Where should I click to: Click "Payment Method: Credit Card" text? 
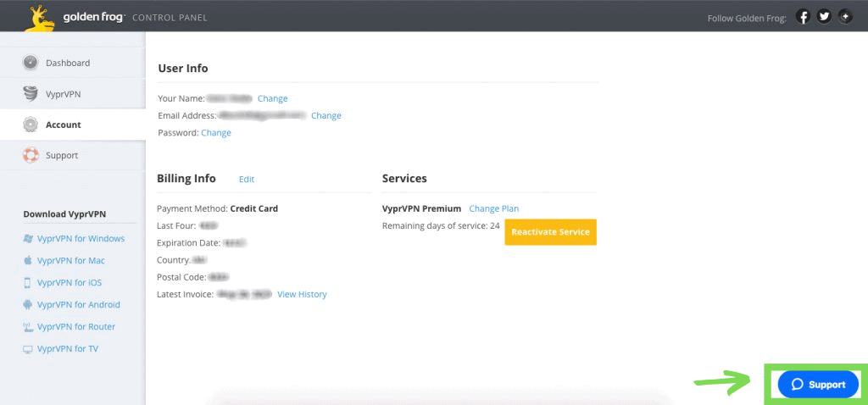click(x=218, y=208)
